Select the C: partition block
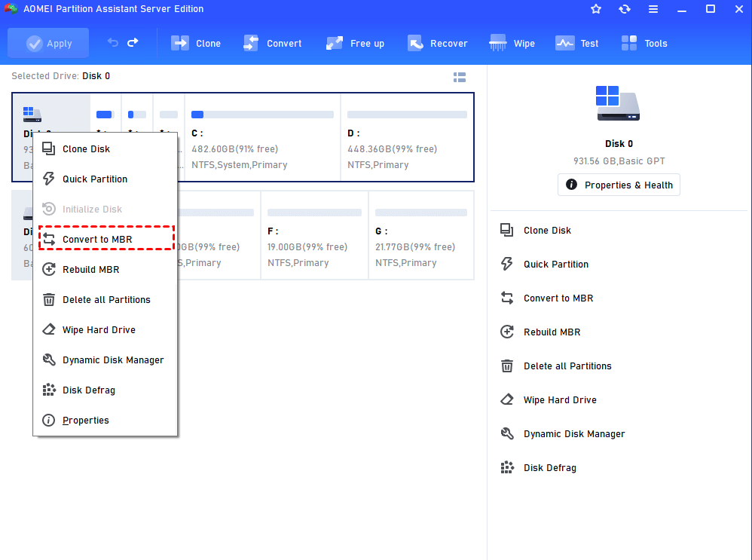 click(x=262, y=137)
